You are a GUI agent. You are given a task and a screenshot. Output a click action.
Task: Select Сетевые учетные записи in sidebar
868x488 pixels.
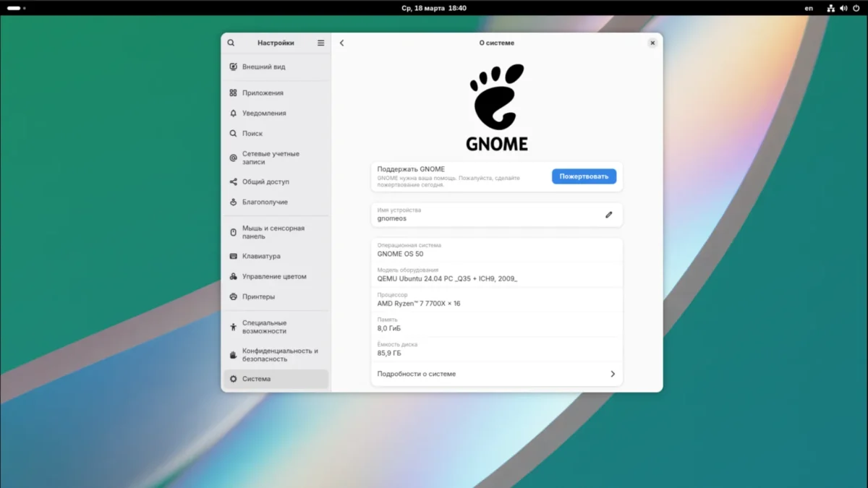[276, 158]
